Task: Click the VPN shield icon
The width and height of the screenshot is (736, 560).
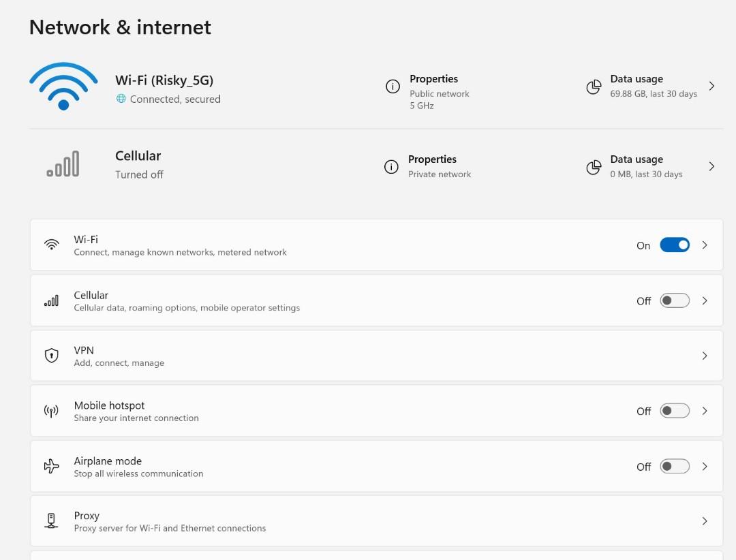Action: click(x=51, y=356)
